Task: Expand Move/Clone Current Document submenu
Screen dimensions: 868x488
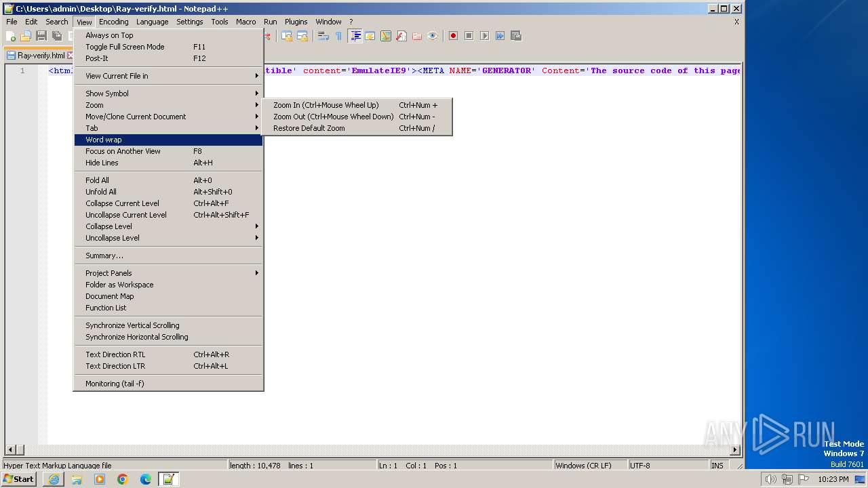Action: (168, 117)
